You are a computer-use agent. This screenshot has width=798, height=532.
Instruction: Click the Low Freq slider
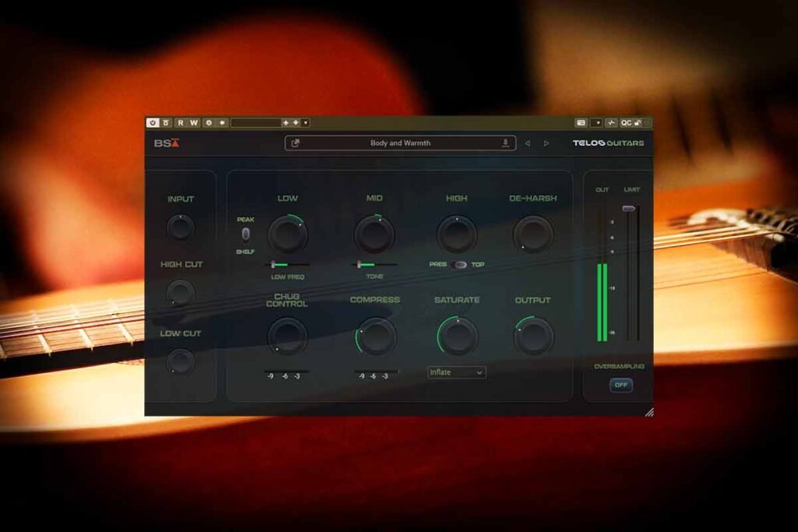[x=288, y=265]
